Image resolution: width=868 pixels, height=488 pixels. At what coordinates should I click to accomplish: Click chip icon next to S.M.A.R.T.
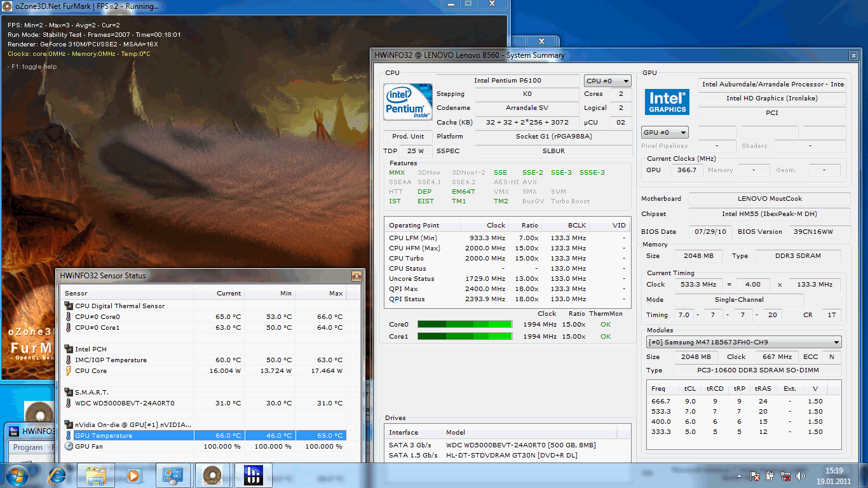(x=69, y=392)
